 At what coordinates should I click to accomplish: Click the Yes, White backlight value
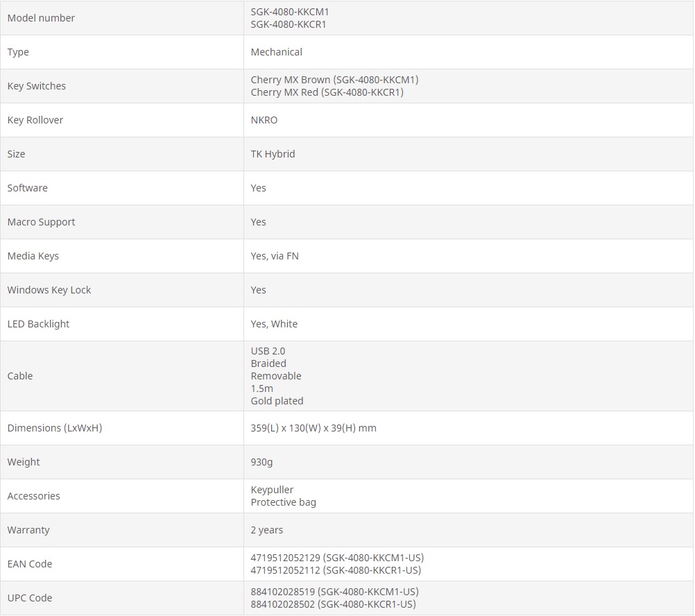274,324
